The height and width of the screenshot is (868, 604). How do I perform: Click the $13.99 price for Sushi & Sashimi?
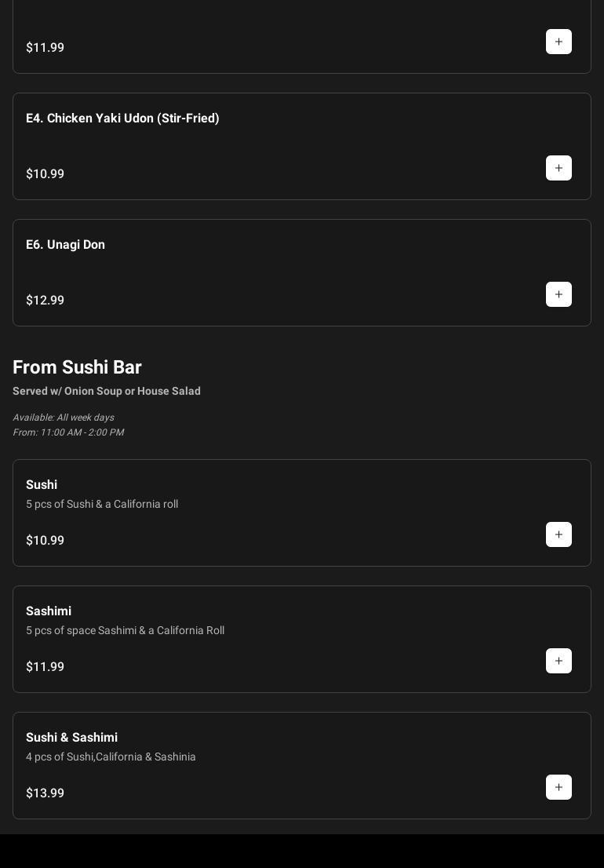pos(45,793)
